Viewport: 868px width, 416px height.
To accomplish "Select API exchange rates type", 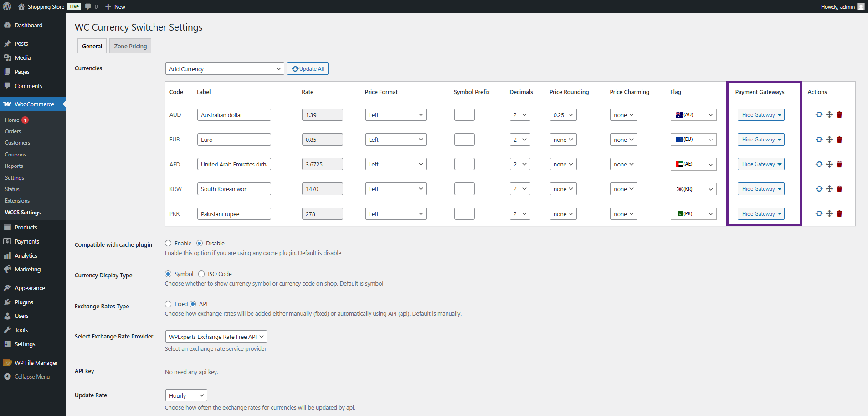I will (x=193, y=304).
